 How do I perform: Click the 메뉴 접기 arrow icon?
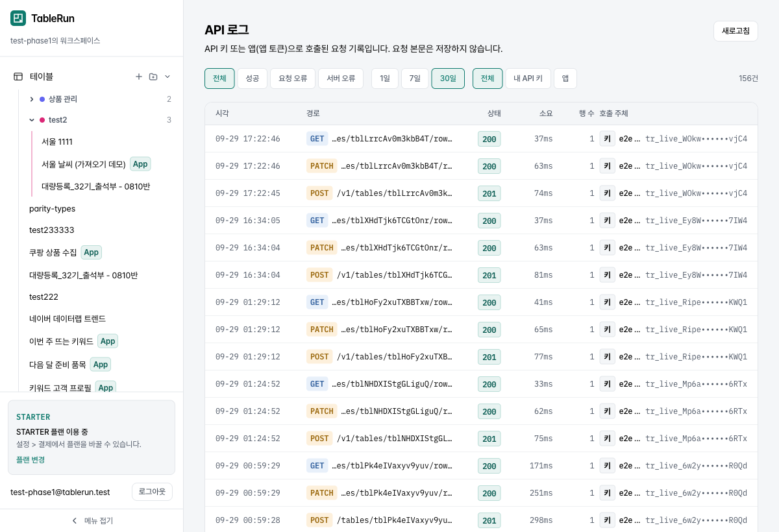point(74,521)
